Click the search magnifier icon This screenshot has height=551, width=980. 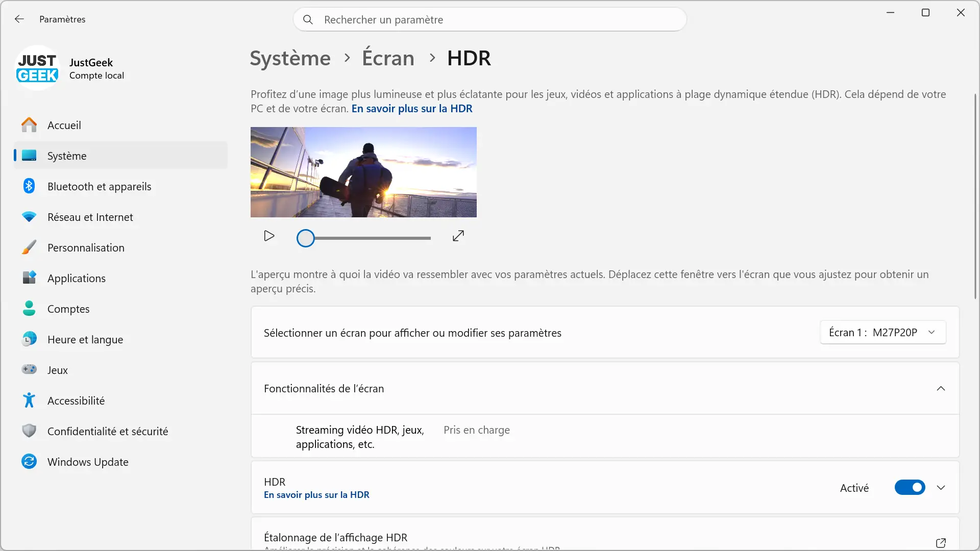(x=308, y=19)
